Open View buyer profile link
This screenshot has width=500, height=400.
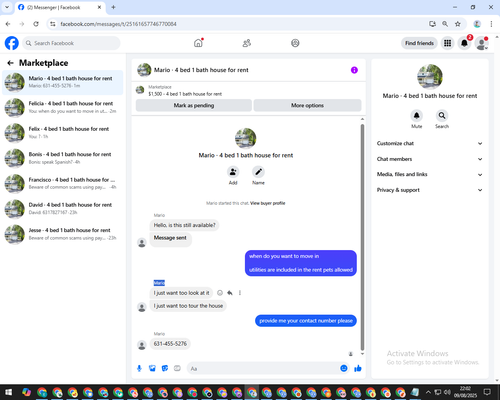pyautogui.click(x=268, y=203)
